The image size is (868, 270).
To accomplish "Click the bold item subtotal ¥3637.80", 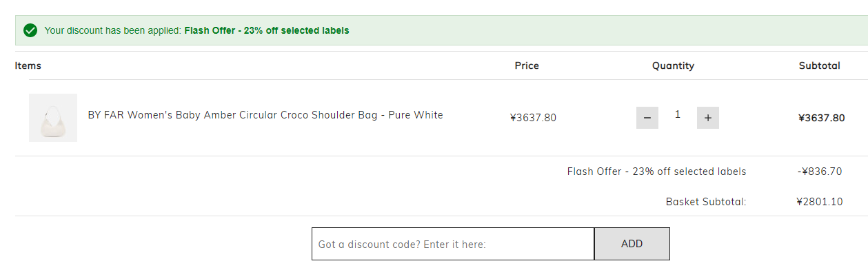I will (x=821, y=118).
